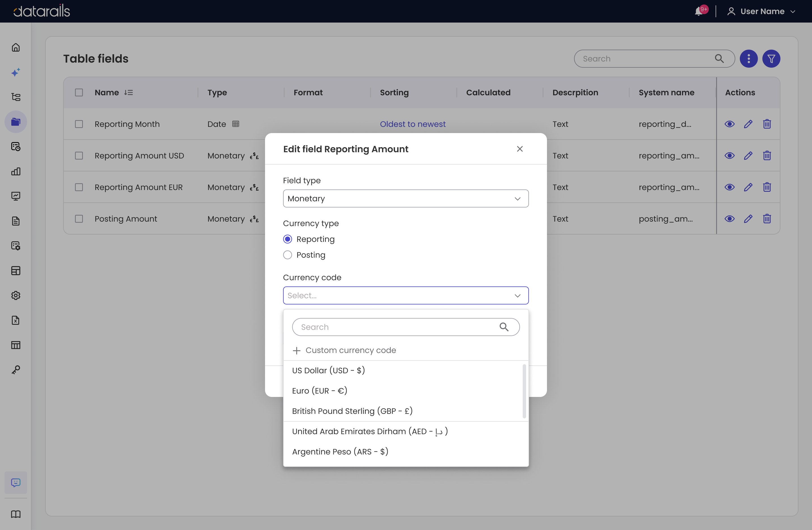Image resolution: width=812 pixels, height=530 pixels.
Task: Open the Field type Monetary dropdown
Action: click(x=406, y=198)
